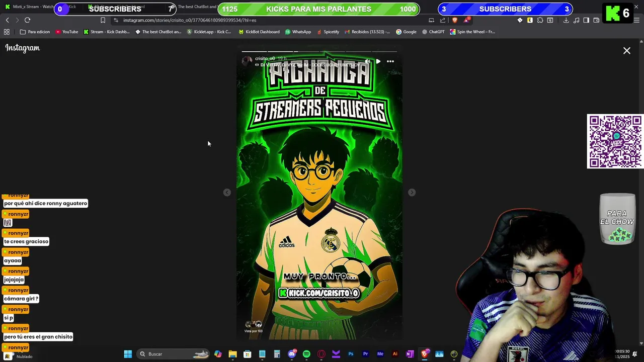Open OneNote from the taskbar
The width and height of the screenshot is (644, 362).
[410, 354]
